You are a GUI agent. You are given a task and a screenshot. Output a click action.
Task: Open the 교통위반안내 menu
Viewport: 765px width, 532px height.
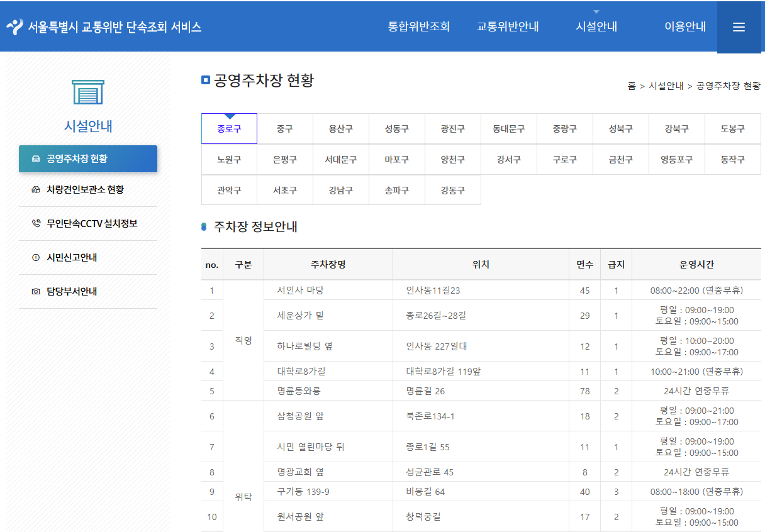pyautogui.click(x=508, y=27)
